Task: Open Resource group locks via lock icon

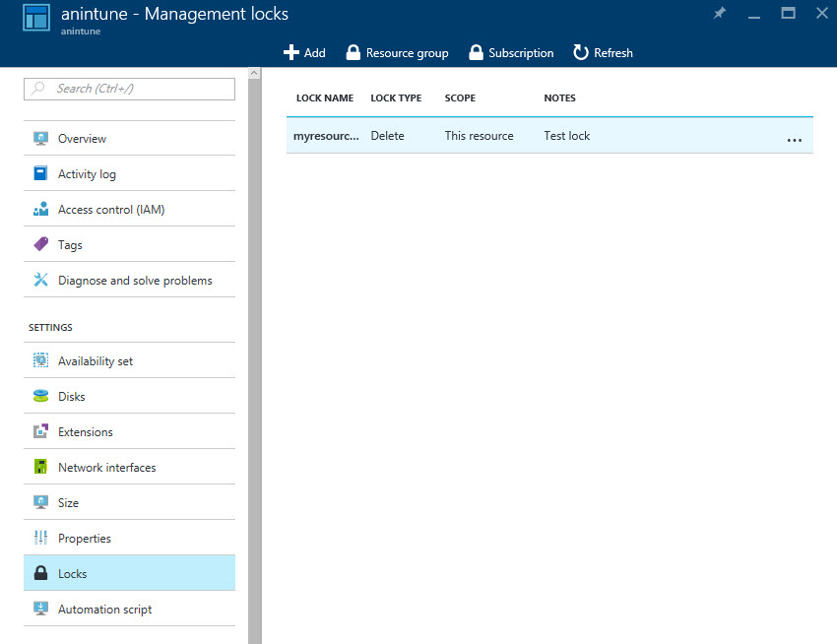Action: point(353,52)
